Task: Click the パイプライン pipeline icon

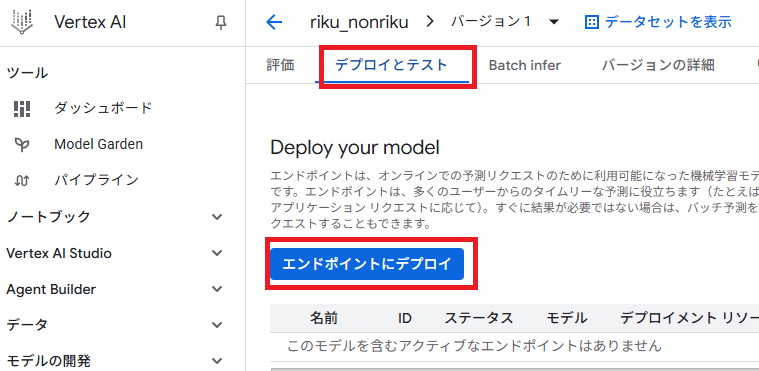Action: tap(22, 180)
